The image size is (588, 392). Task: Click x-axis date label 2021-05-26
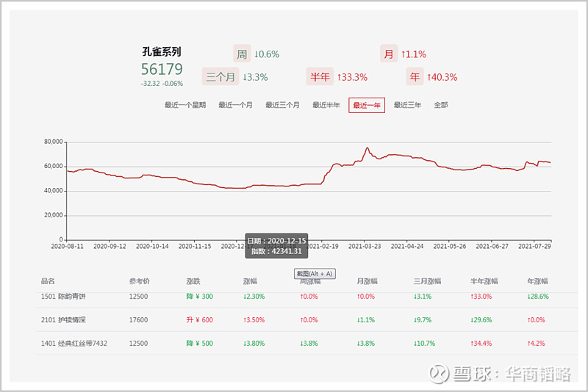(450, 247)
